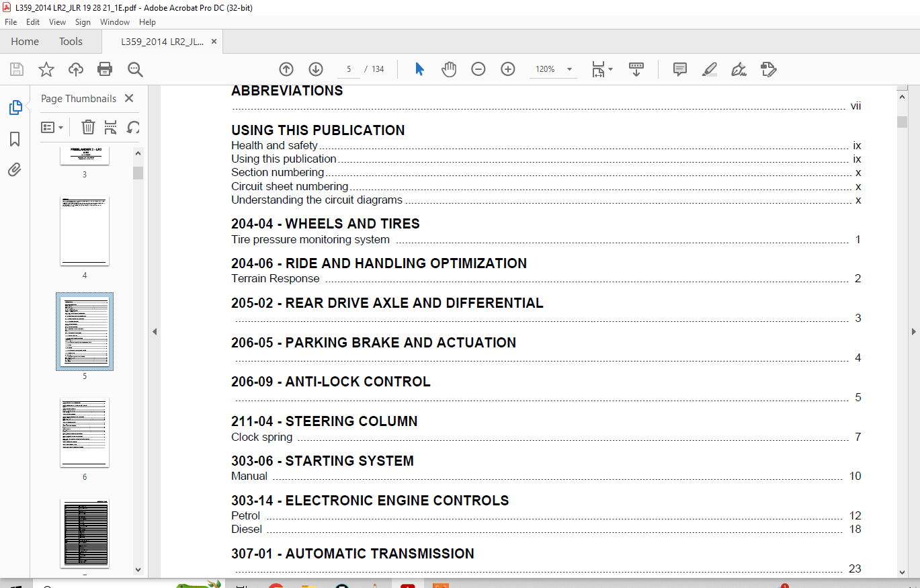This screenshot has width=920, height=588.
Task: Print the document with printer icon
Action: pos(105,69)
